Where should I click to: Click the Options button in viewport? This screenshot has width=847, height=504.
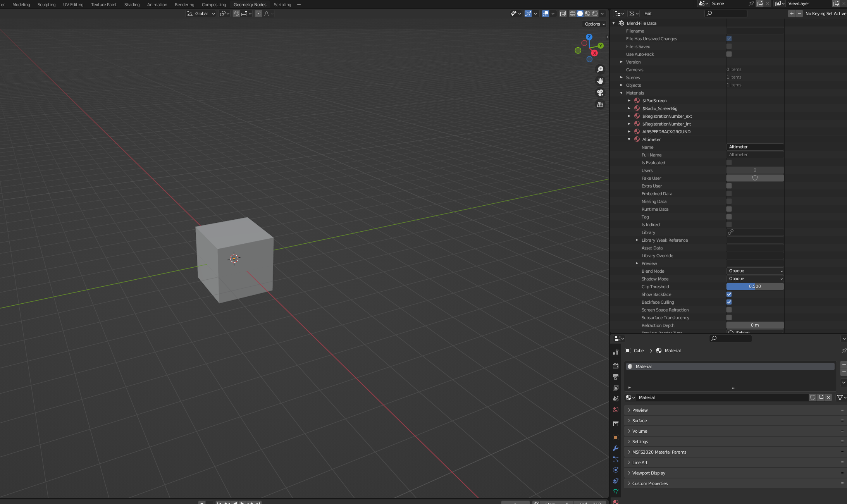(594, 24)
